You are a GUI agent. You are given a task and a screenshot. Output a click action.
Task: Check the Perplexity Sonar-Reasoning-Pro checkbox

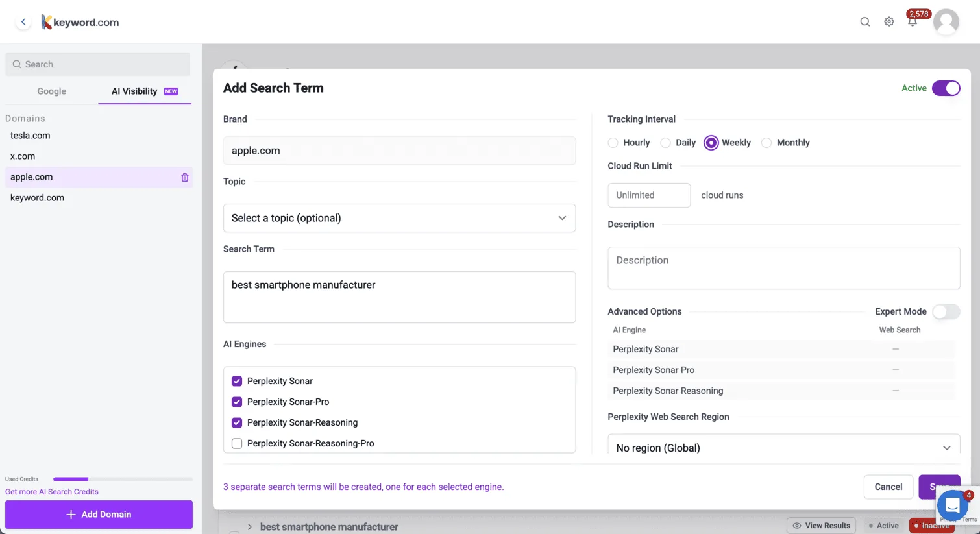(237, 443)
